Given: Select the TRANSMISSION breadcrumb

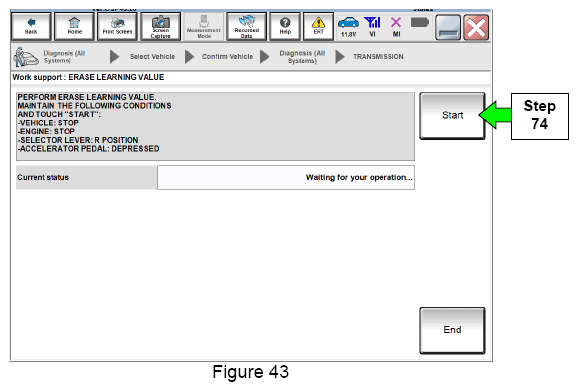Looking at the screenshot, I should (378, 57).
